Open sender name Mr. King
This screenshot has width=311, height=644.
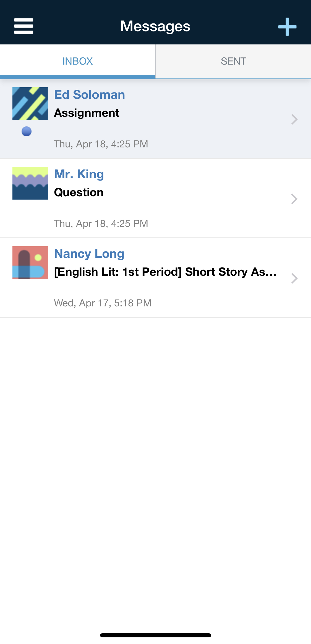[79, 174]
